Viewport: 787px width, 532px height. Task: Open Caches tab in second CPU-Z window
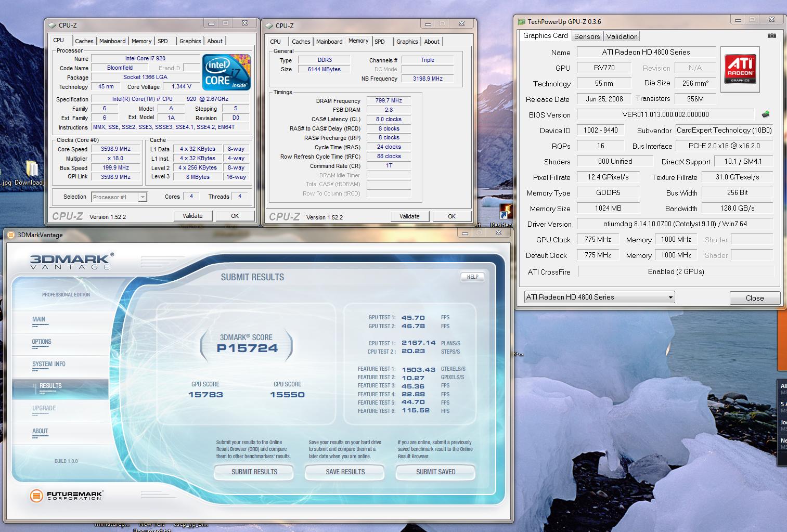click(x=301, y=42)
